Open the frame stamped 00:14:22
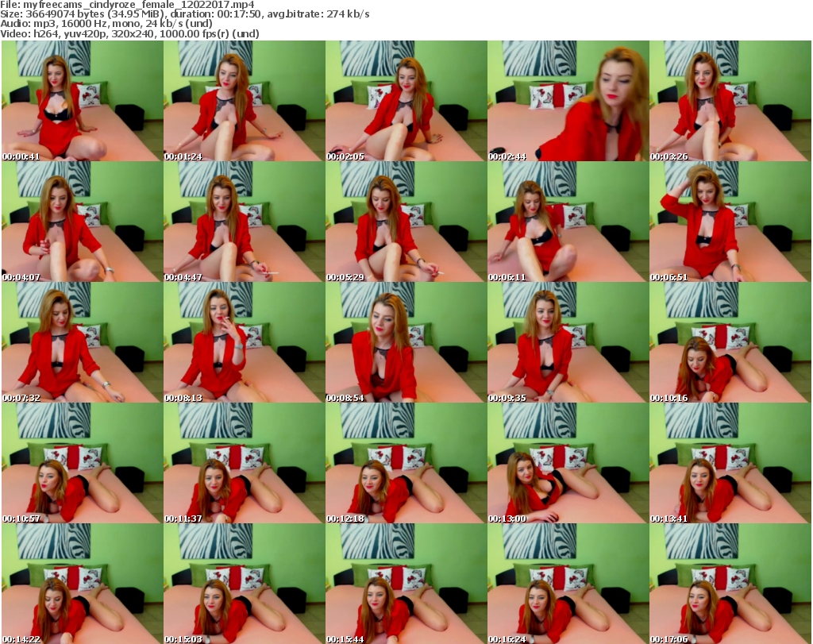This screenshot has width=813, height=644. (83, 584)
